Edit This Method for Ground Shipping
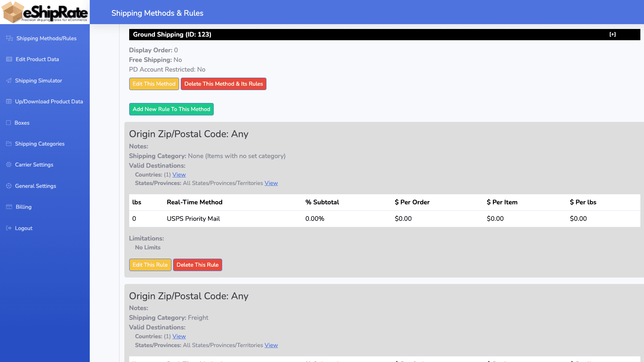The image size is (644, 362). tap(154, 84)
